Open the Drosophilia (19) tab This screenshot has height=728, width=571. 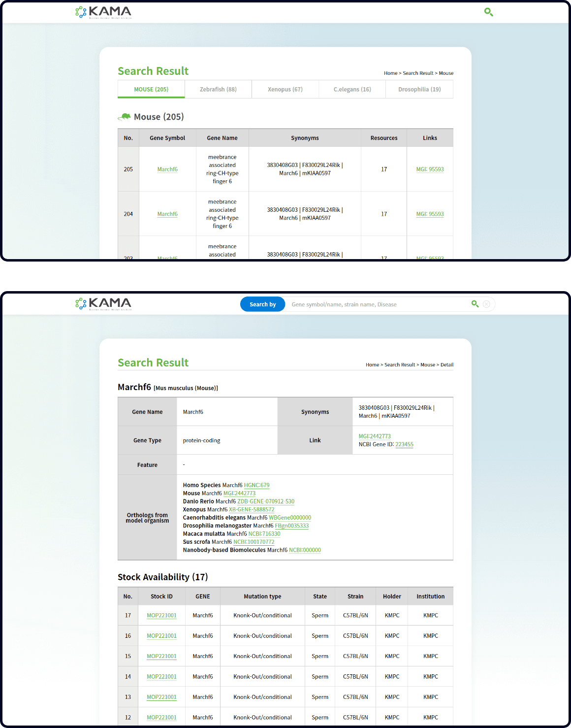click(x=419, y=89)
